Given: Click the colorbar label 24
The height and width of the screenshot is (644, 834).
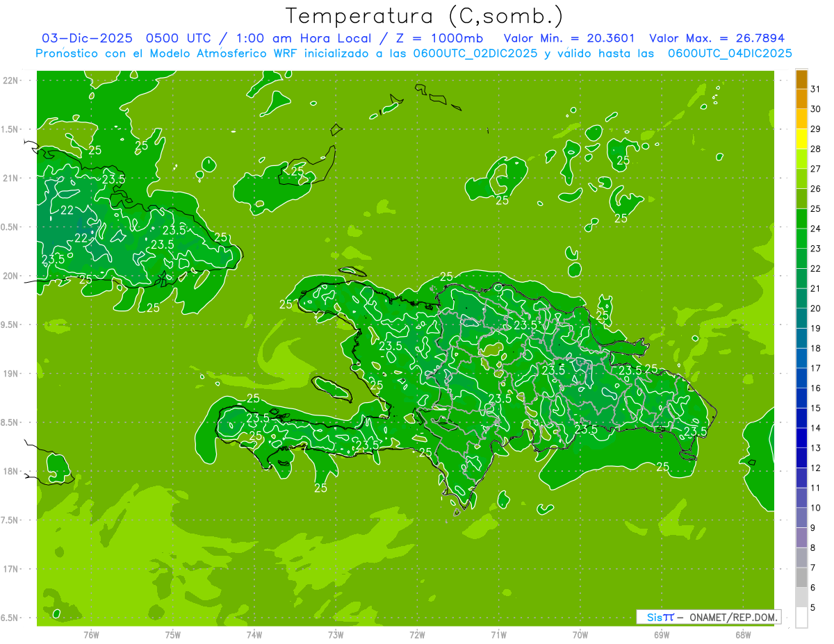Looking at the screenshot, I should (815, 229).
